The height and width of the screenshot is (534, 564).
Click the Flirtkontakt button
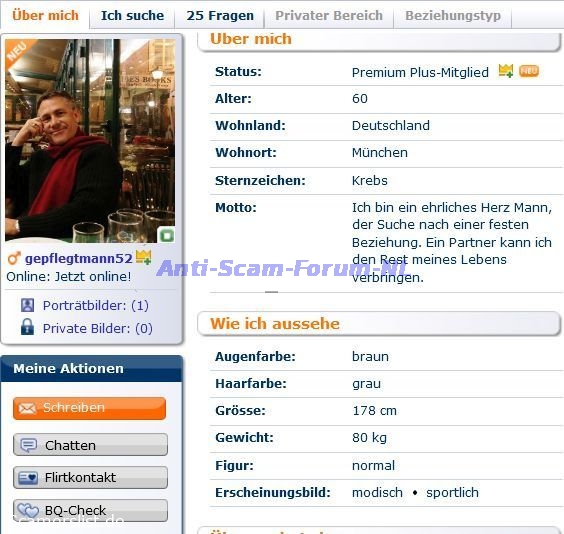[x=90, y=478]
